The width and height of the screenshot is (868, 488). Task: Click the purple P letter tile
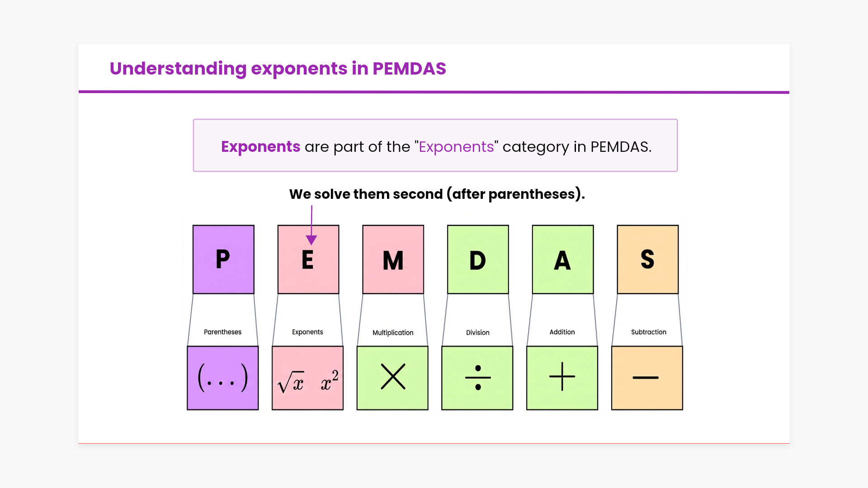pyautogui.click(x=223, y=259)
